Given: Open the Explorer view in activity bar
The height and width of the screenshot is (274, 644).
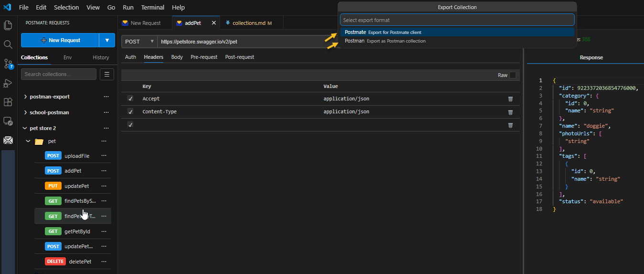Looking at the screenshot, I should pos(8,25).
